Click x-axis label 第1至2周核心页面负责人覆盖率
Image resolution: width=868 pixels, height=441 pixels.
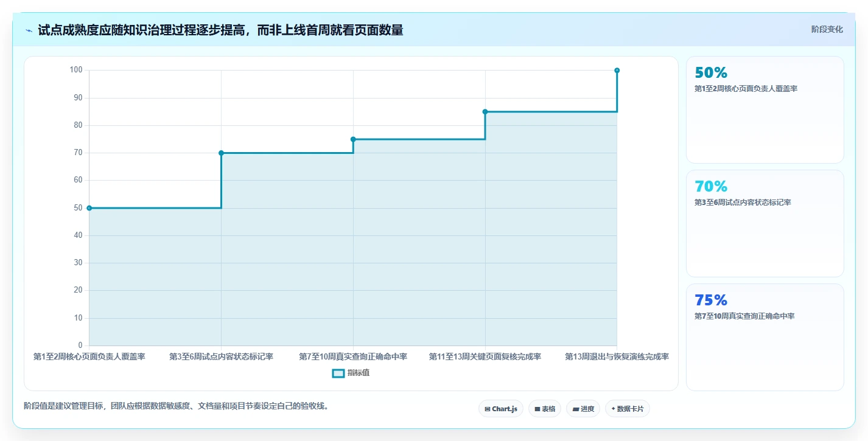pos(89,356)
